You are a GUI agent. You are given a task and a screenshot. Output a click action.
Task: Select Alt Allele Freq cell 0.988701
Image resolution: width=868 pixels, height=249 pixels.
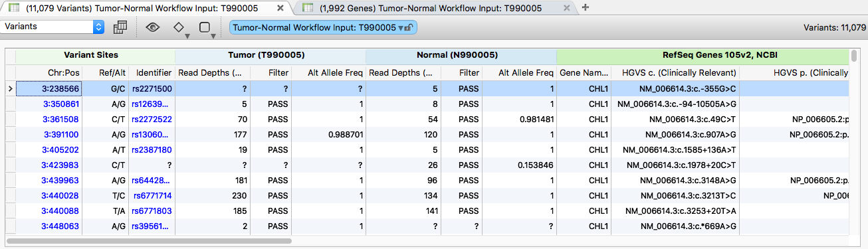click(x=328, y=135)
